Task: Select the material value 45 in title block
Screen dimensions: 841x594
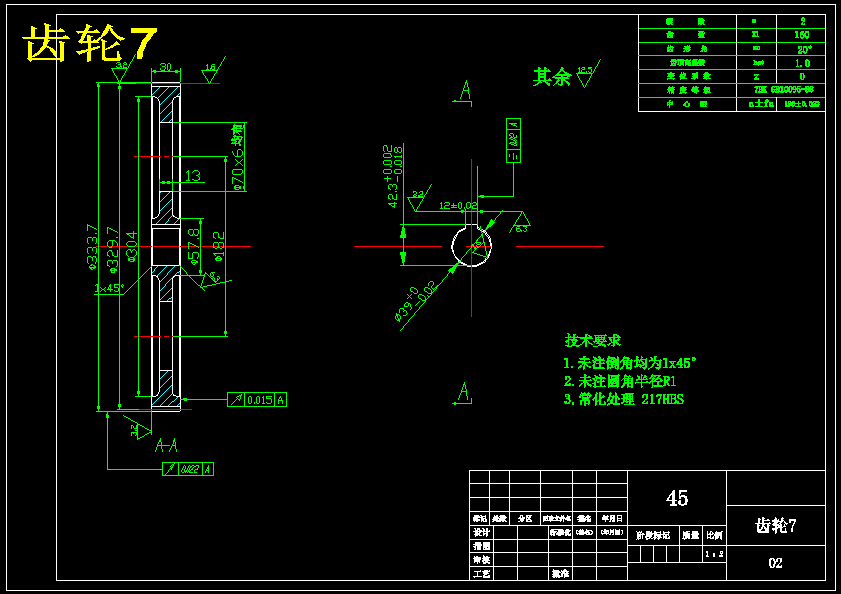Action: (677, 498)
